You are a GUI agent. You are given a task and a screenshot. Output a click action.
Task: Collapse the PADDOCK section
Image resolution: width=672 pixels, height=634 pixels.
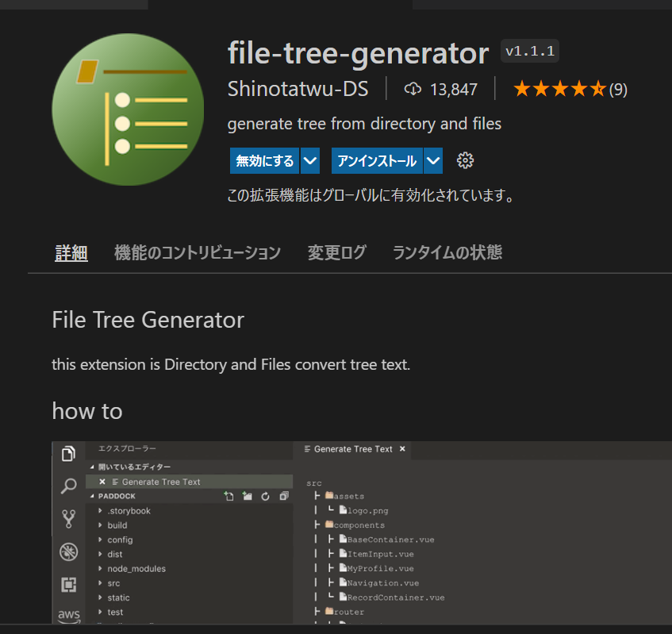pyautogui.click(x=92, y=496)
